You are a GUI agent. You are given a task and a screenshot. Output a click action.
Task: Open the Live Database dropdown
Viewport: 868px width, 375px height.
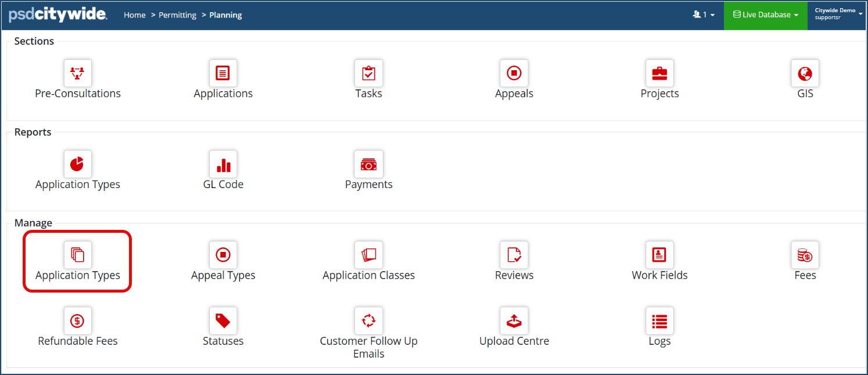pos(766,15)
